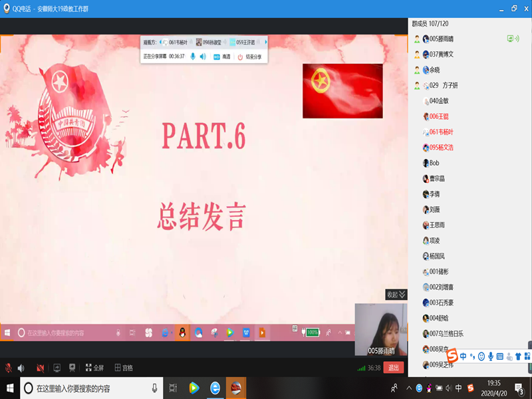Toggle the speaker in the bottom call toolbar

[21, 368]
